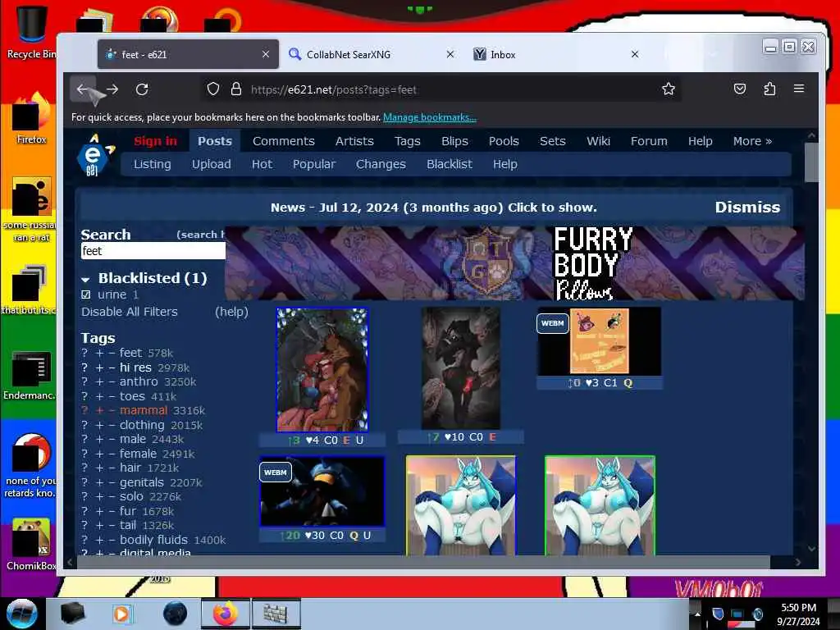Click the '+' icon next to hair tag
Screen dimensions: 840x630
pyautogui.click(x=99, y=468)
